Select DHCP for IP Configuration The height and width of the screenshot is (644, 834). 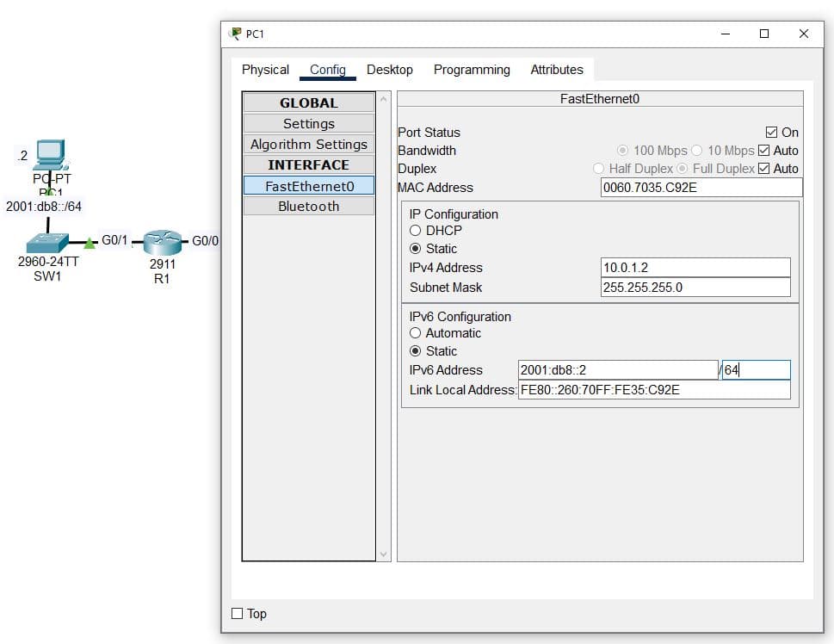(x=416, y=231)
